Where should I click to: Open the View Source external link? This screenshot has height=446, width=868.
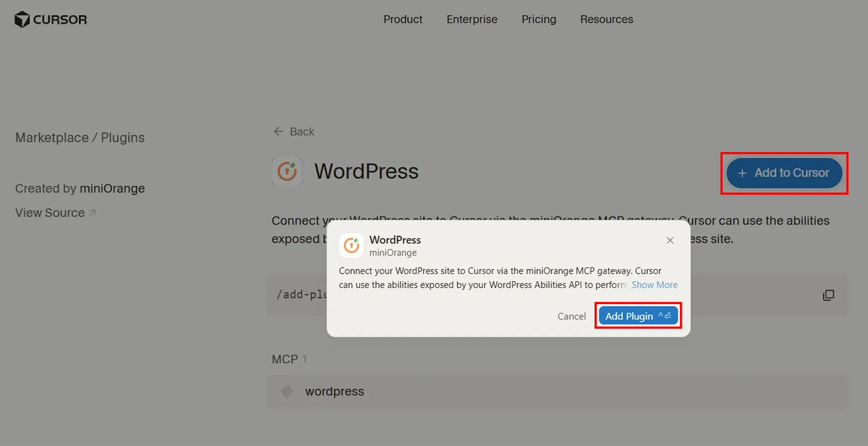pos(55,213)
